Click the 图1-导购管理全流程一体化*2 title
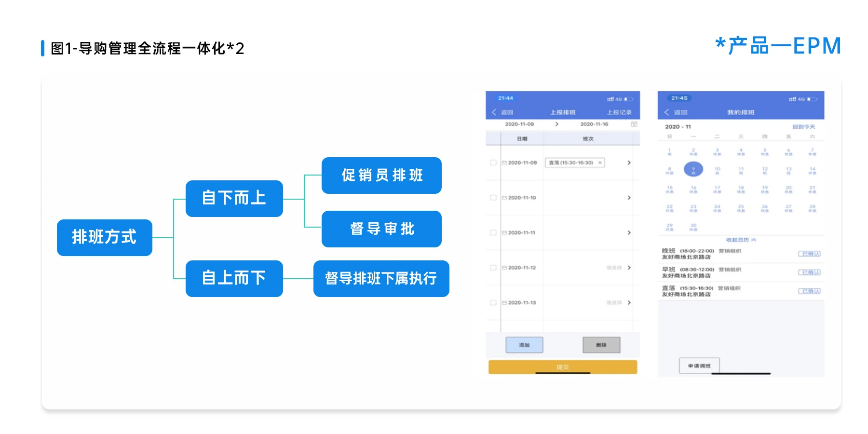 [148, 48]
